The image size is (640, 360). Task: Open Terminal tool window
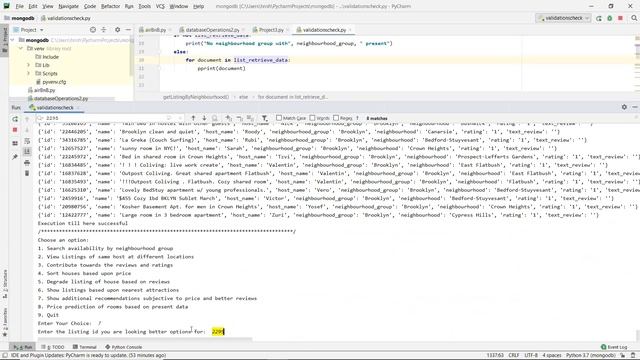point(85,347)
